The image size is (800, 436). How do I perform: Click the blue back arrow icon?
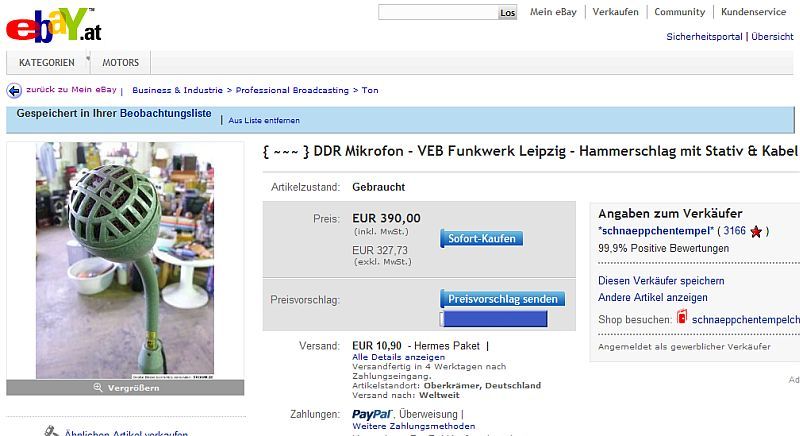click(14, 91)
